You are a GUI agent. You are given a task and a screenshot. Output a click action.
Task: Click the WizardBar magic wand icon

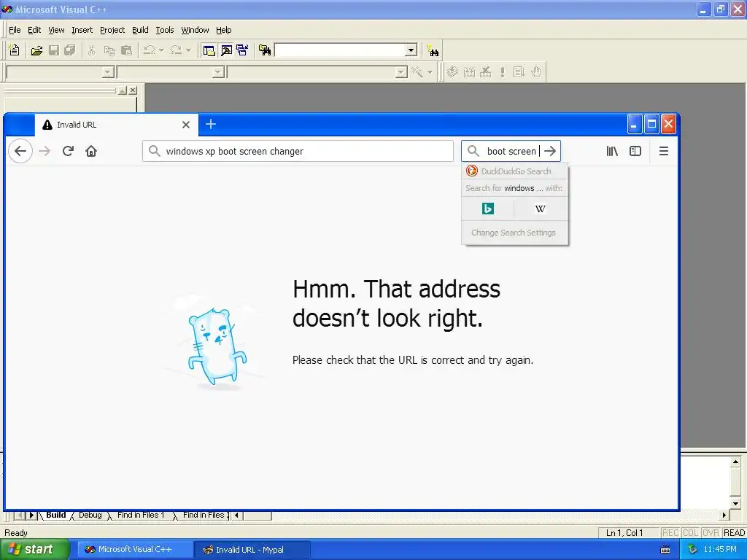coord(417,72)
